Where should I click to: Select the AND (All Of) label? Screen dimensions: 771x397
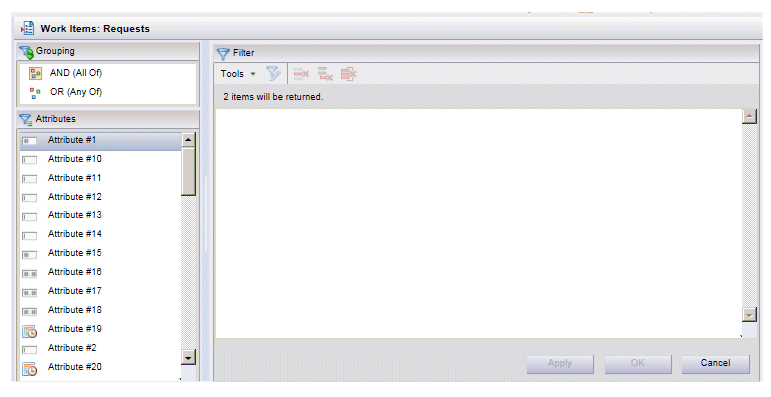tap(76, 73)
